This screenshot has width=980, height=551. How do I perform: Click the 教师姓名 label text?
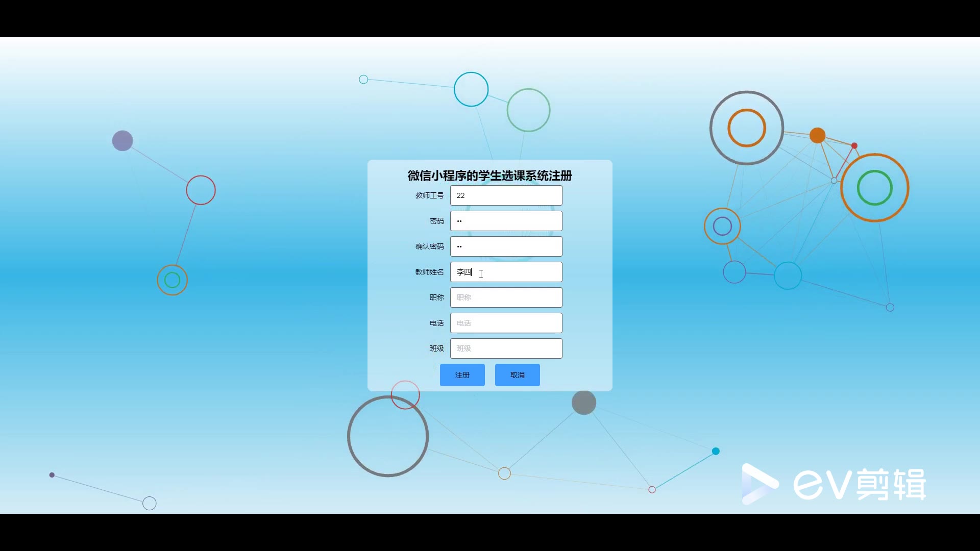(x=429, y=272)
